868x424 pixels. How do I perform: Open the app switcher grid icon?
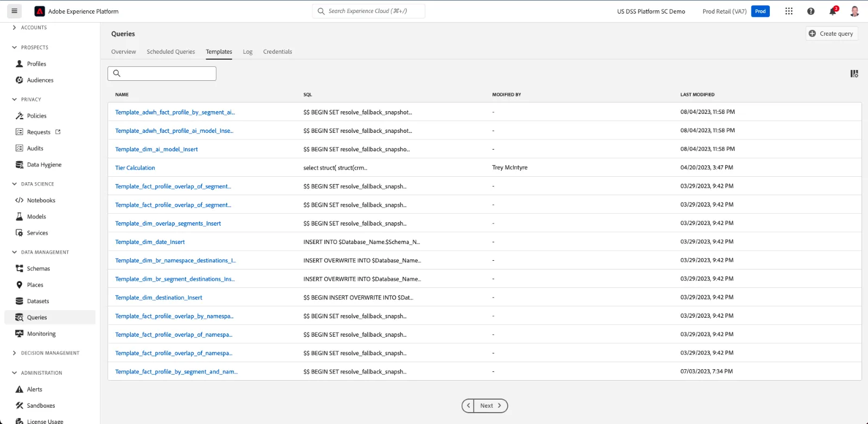[x=789, y=11]
